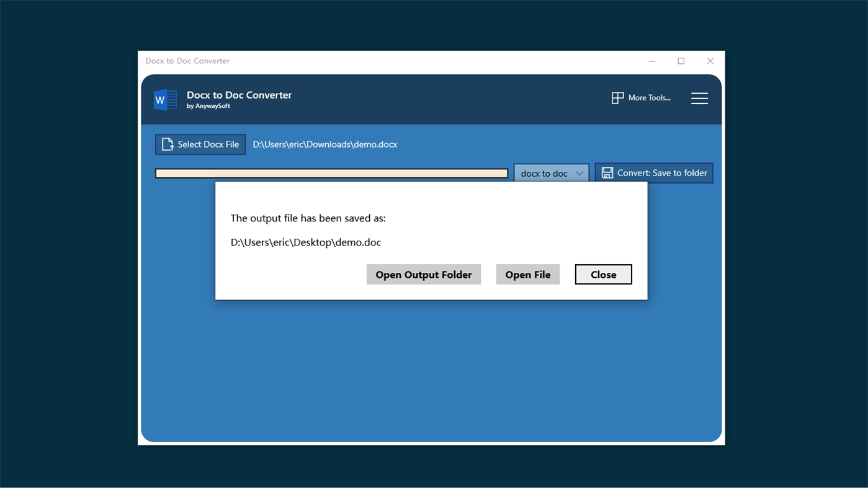Click the save icon on Convert button
This screenshot has width=868, height=488.
(607, 172)
